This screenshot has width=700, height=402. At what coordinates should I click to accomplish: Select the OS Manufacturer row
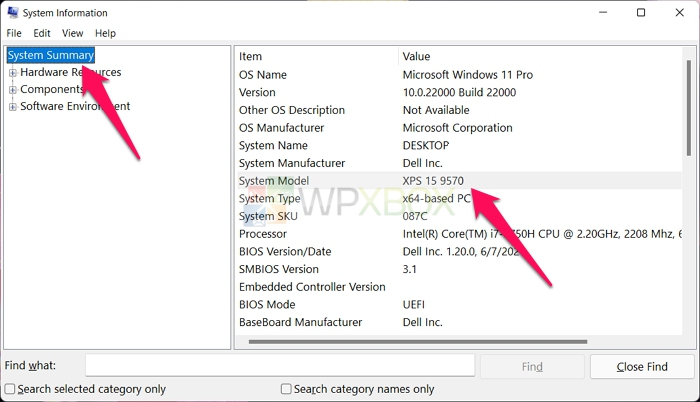point(459,128)
